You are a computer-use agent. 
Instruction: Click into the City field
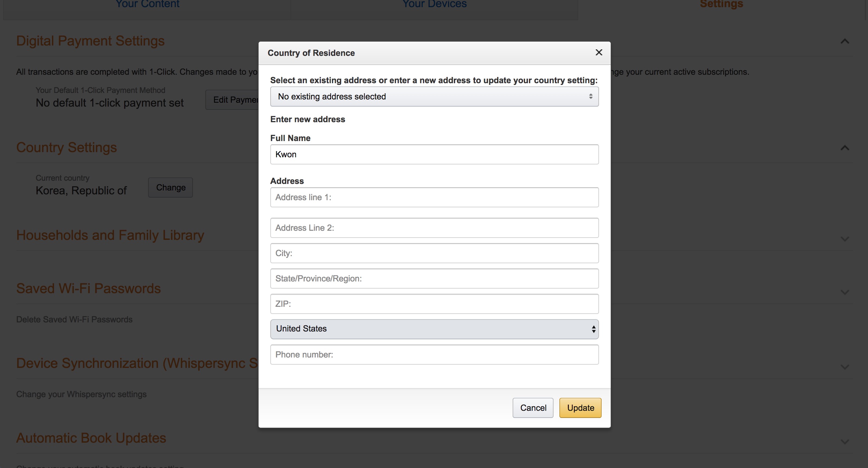(x=434, y=253)
